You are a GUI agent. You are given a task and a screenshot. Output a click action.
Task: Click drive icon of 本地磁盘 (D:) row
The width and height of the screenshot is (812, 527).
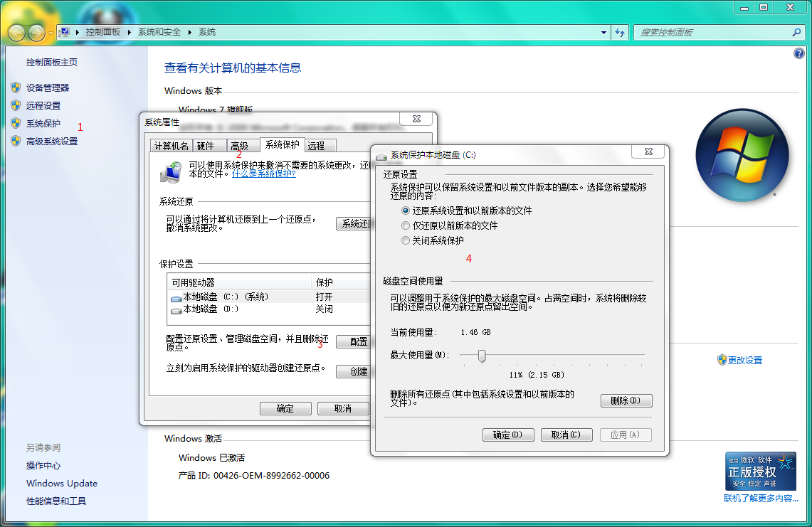point(176,309)
